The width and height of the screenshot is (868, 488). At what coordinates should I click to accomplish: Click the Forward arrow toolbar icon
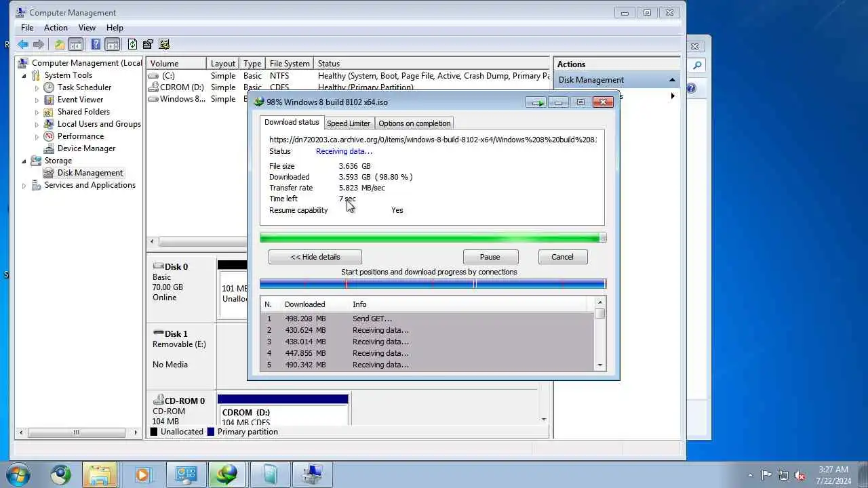click(x=39, y=44)
